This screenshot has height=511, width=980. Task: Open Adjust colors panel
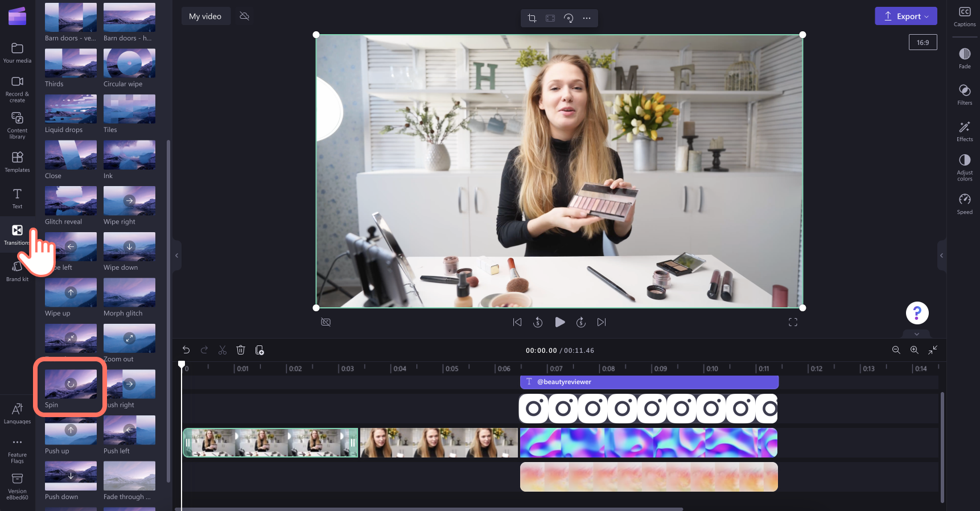[x=965, y=167]
